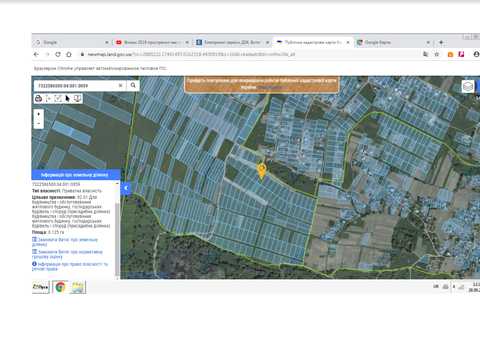Click the translate page icon in address bar
480x360 pixels.
tap(426, 54)
